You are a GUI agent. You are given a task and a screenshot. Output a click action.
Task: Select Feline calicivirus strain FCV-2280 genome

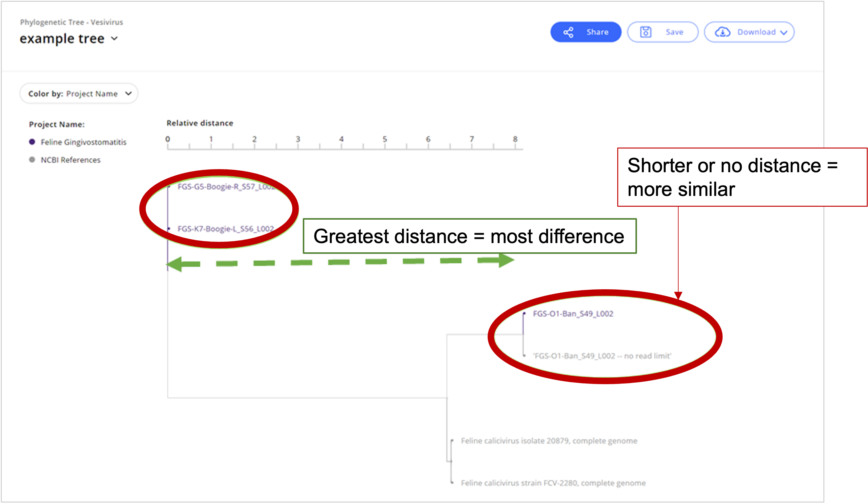point(553,483)
